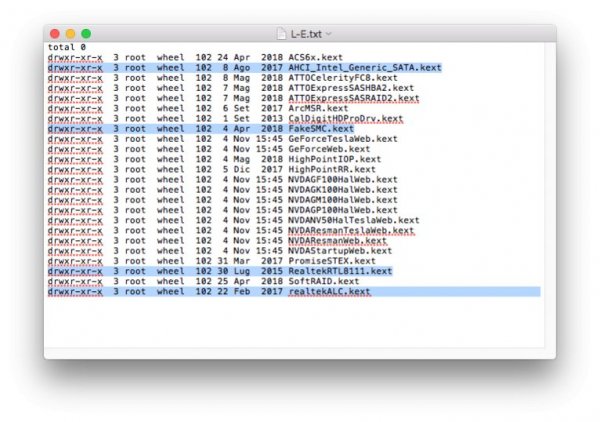This screenshot has width=600, height=422.
Task: Click on ACS6x.kext file name
Action: (x=315, y=57)
